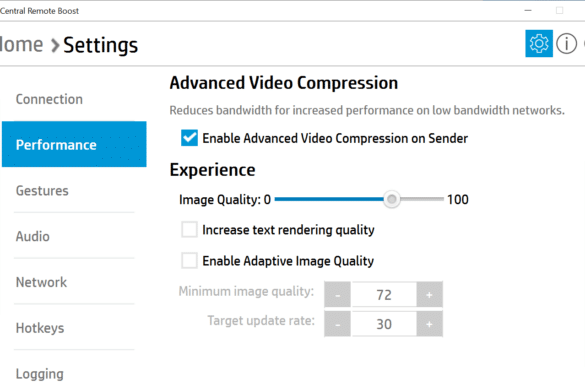Select the Performance tab

(74, 144)
